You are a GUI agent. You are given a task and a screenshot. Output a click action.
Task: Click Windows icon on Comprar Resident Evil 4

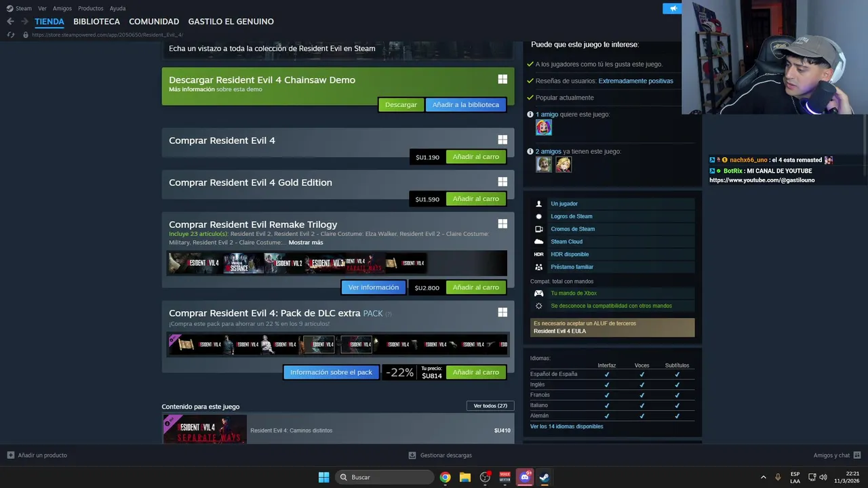point(502,140)
